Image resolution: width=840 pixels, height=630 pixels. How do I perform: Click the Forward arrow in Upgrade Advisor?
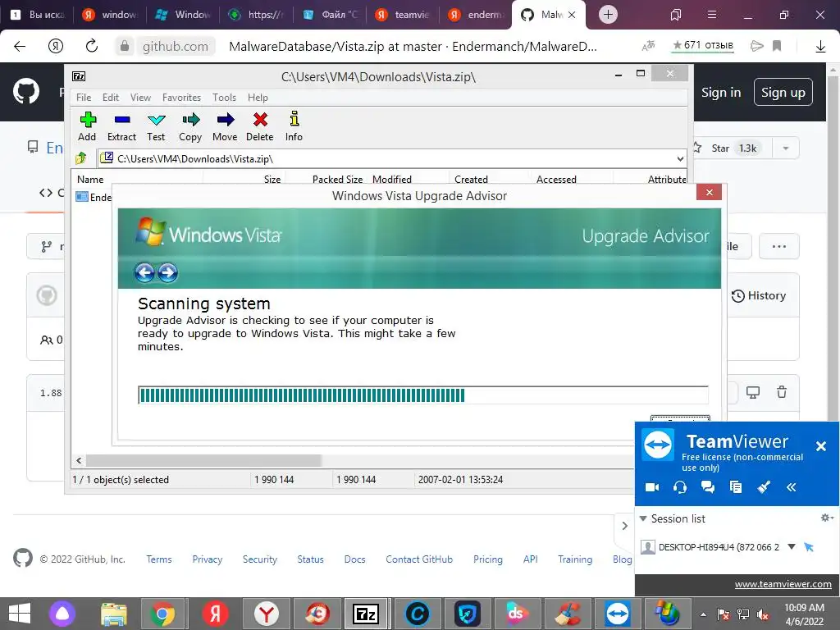coord(167,272)
